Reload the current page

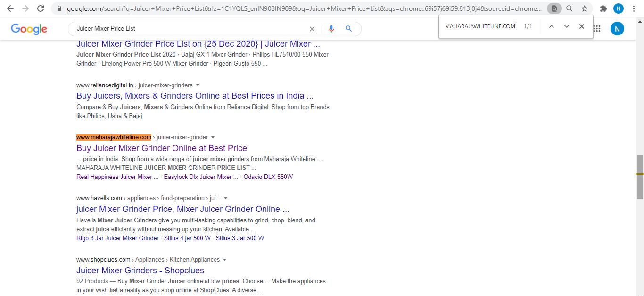(x=41, y=8)
